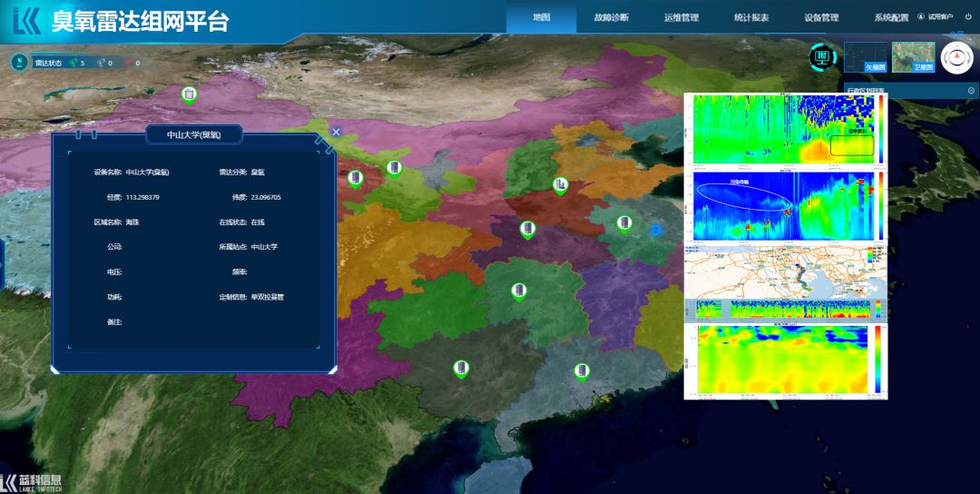Viewport: 980px width, 494px height.
Task: Click the 臭氧雷达组网平台 header title
Action: [x=141, y=21]
